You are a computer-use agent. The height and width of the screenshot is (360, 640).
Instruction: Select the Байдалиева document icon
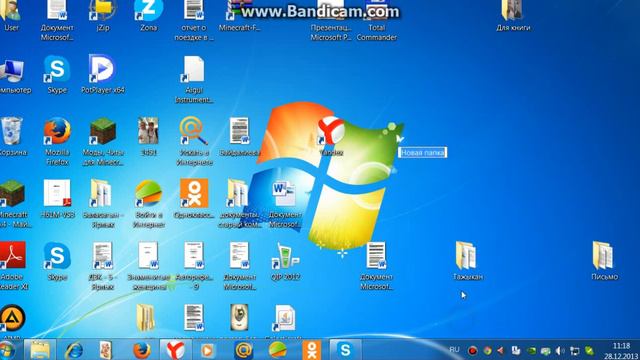click(239, 136)
